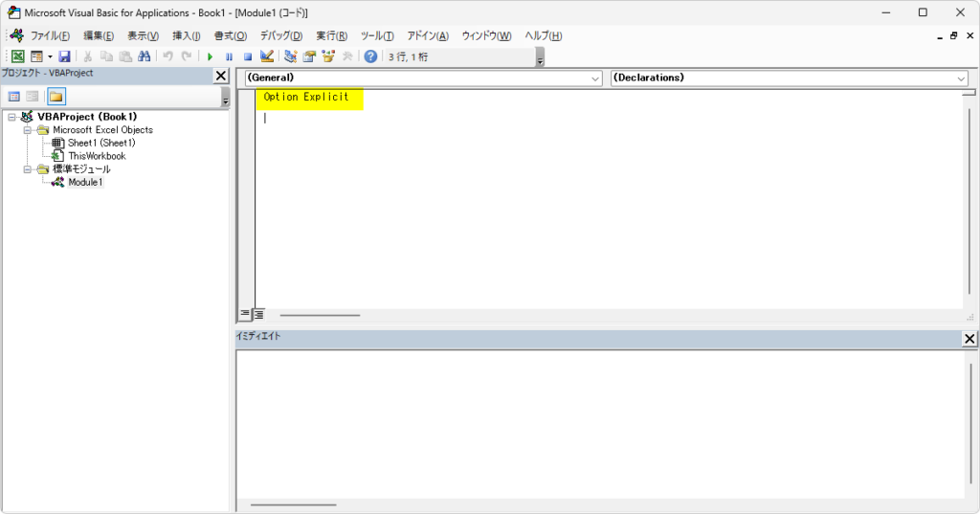The width and height of the screenshot is (980, 514).
Task: Open the デバッグ(D) menu
Action: [281, 35]
